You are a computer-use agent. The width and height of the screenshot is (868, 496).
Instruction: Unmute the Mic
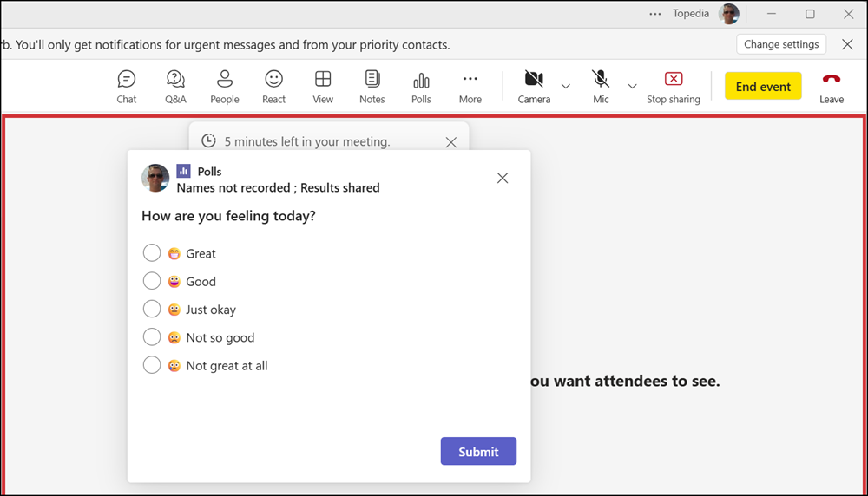click(601, 87)
